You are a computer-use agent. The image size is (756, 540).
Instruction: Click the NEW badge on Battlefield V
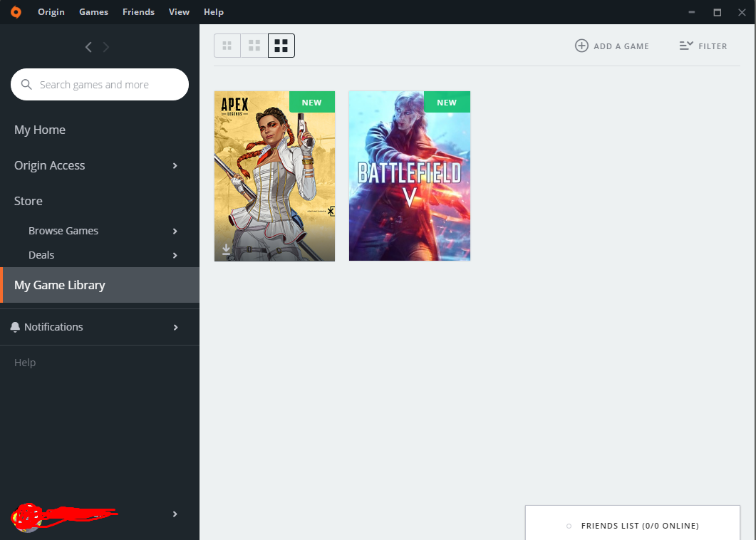[x=447, y=102]
